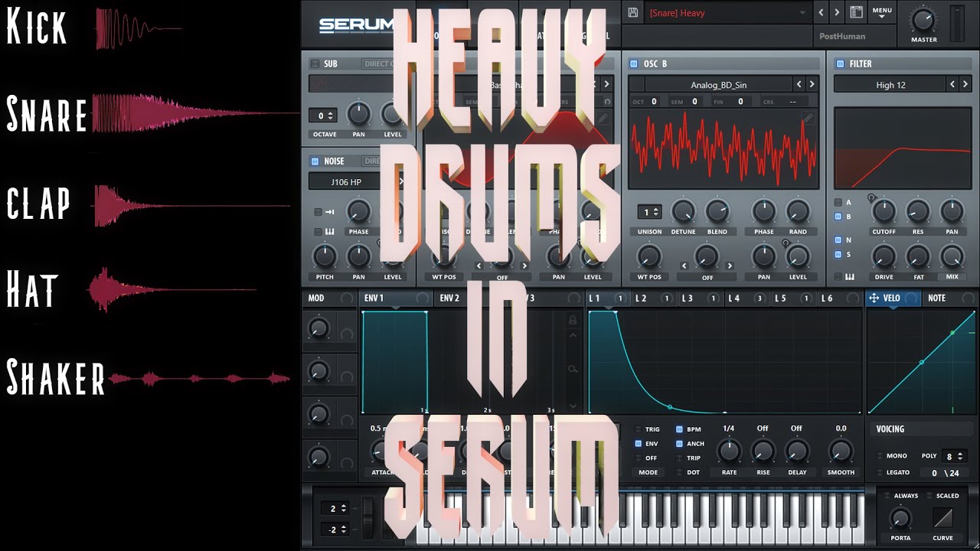The height and width of the screenshot is (551, 980).
Task: Open the High 12 filter type selector
Action: point(890,85)
